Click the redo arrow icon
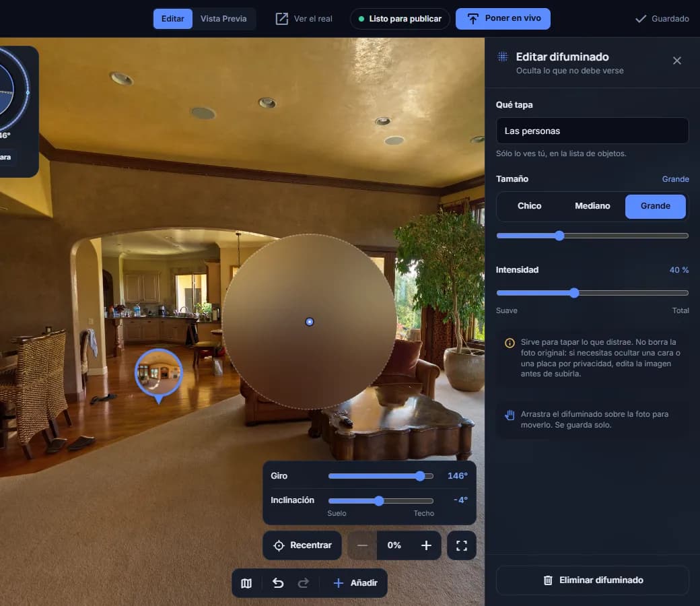The image size is (700, 606). tap(303, 583)
